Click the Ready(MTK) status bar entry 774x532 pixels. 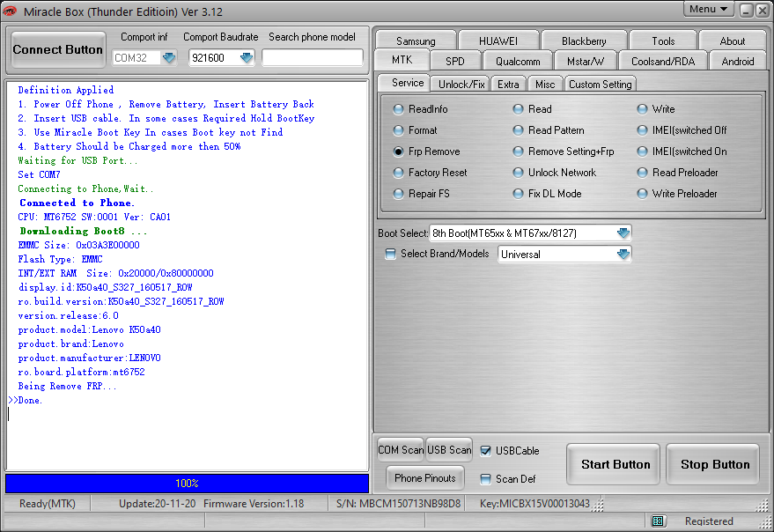[48, 503]
